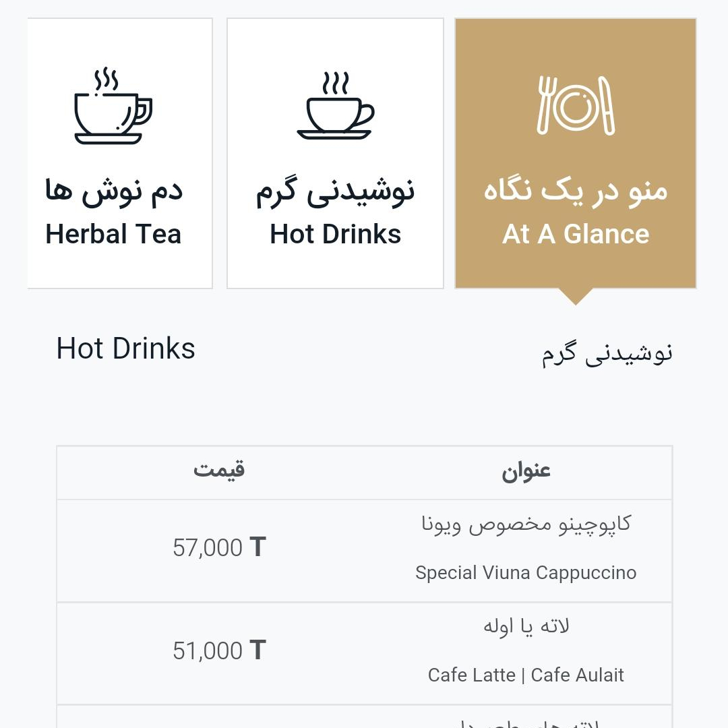The image size is (728, 728).
Task: Click the Persian name لاته یا اوله
Action: (526, 627)
